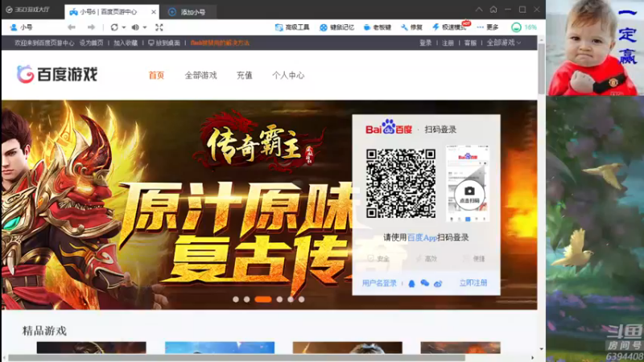644x362 pixels.
Task: Close the 小号6 百度页游中心 tab
Action: coord(154,12)
